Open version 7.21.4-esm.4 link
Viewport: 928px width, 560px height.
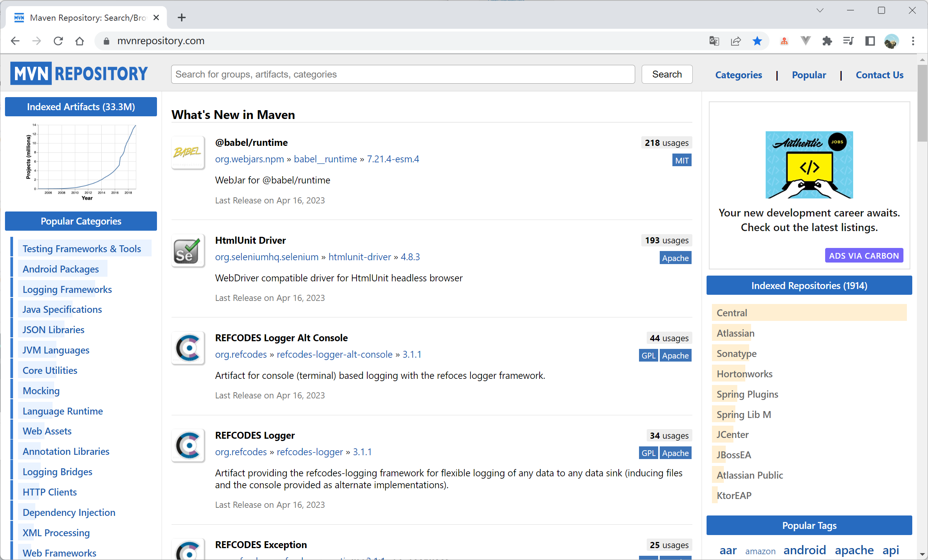(393, 159)
